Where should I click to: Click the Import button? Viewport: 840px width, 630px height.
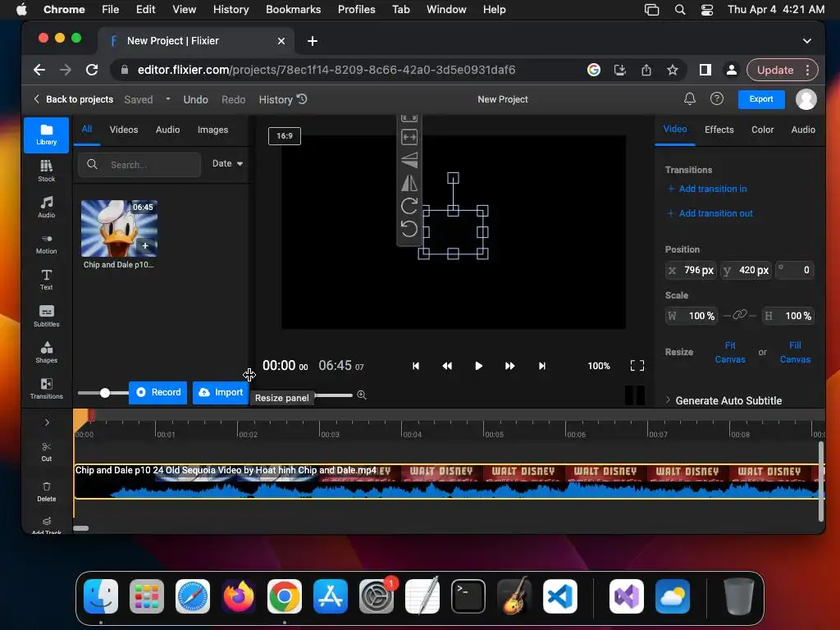(221, 392)
